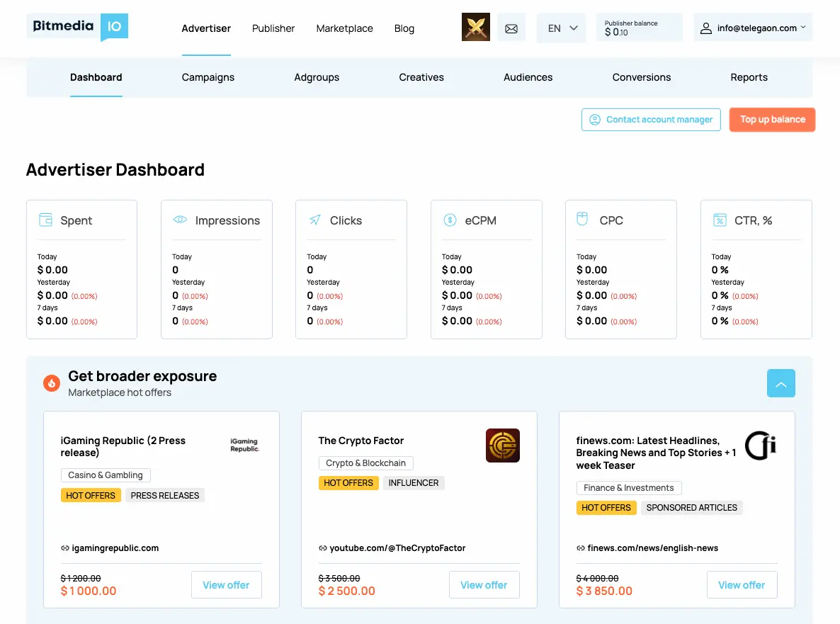The height and width of the screenshot is (624, 840).
Task: Click the iGaming Republic logo
Action: pyautogui.click(x=244, y=445)
